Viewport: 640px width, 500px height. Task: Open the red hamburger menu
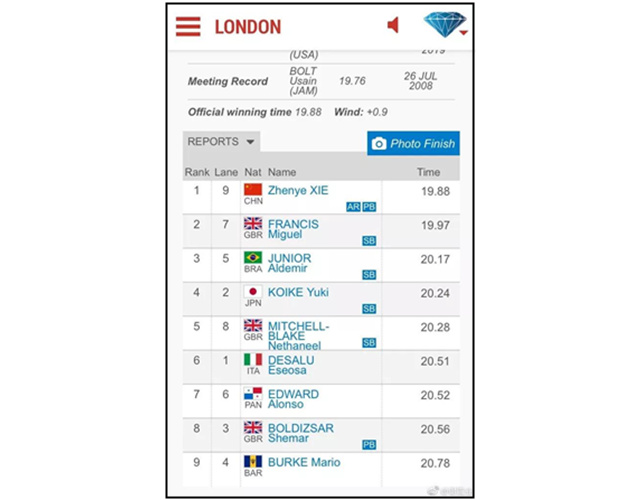[188, 27]
